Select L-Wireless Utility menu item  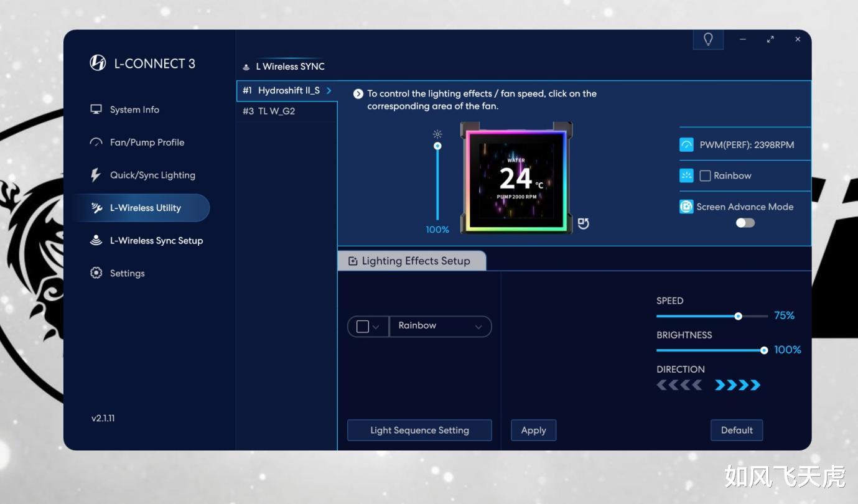tap(142, 208)
